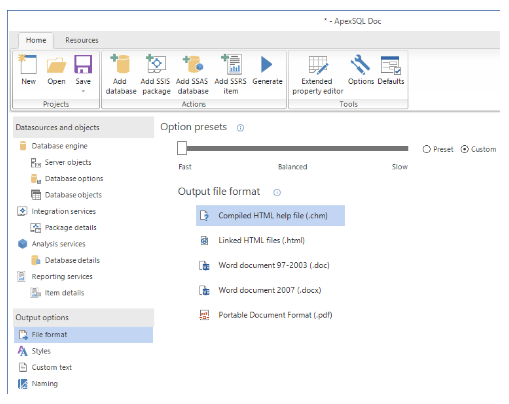Click the Generate play button
The height and width of the screenshot is (404, 509).
(x=267, y=69)
